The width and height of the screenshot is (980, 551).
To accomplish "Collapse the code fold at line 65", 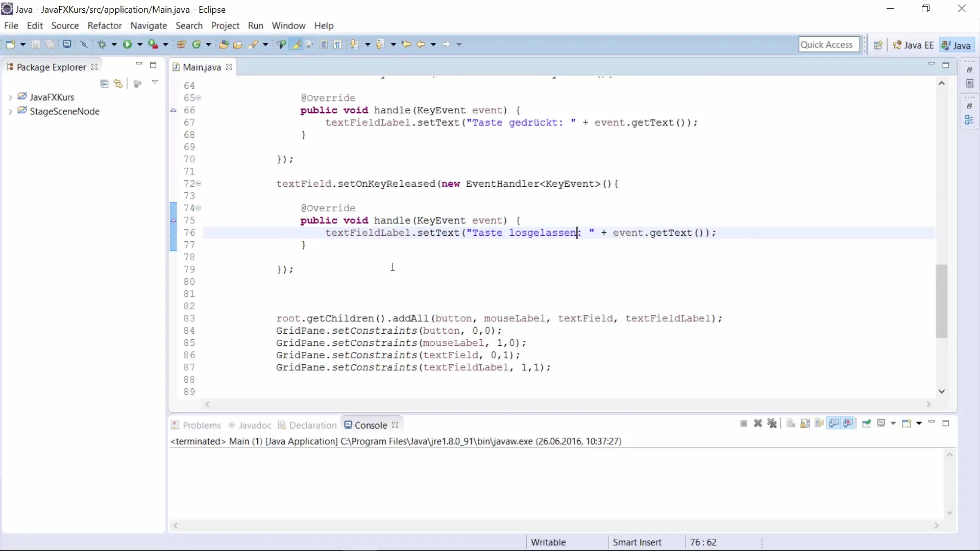I will (x=199, y=98).
